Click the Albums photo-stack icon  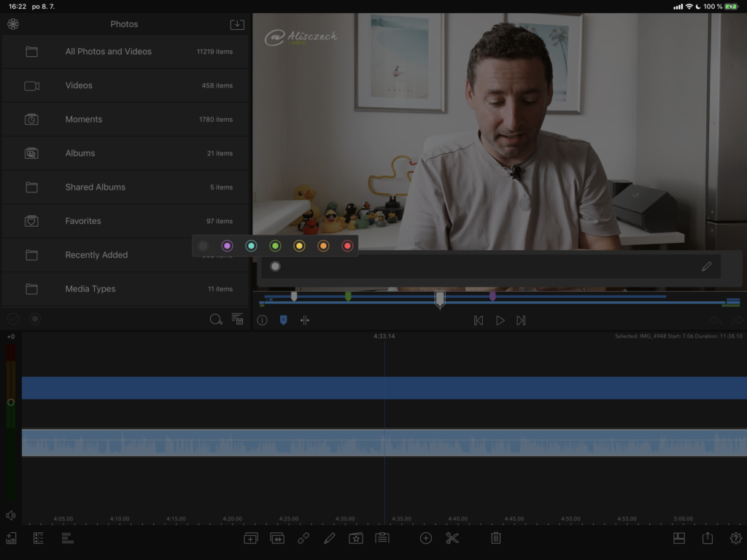31,153
